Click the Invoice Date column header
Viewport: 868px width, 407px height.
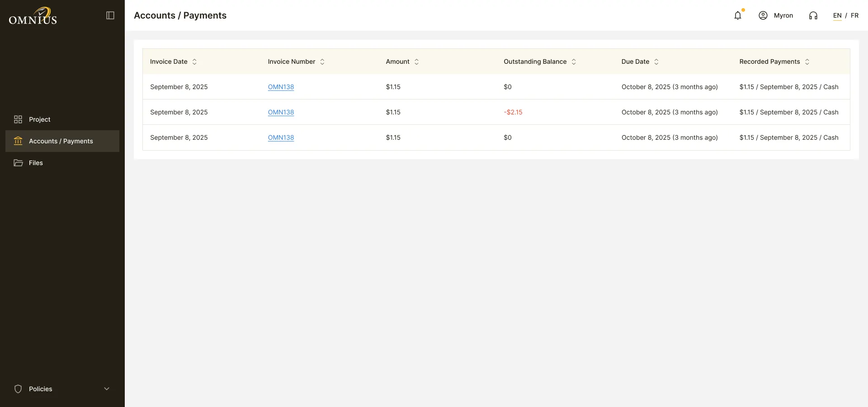(x=169, y=62)
